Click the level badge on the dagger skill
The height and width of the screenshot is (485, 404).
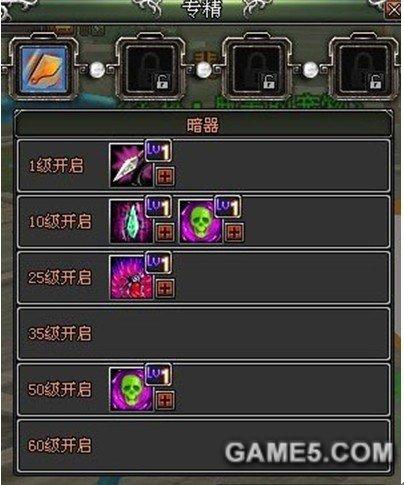click(x=159, y=151)
